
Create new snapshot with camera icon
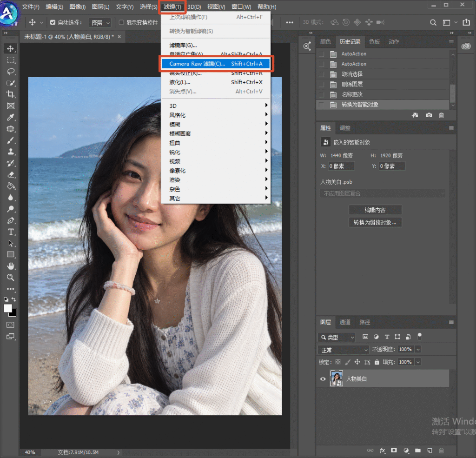pyautogui.click(x=429, y=115)
